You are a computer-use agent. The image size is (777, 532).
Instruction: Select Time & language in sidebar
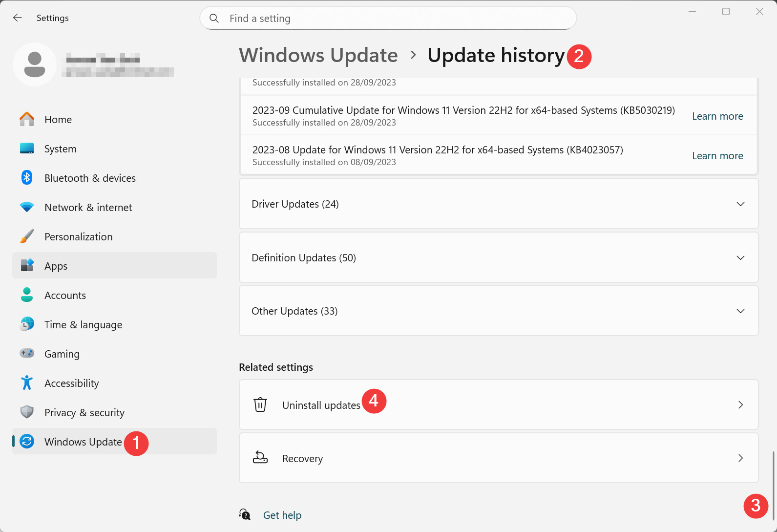(83, 324)
